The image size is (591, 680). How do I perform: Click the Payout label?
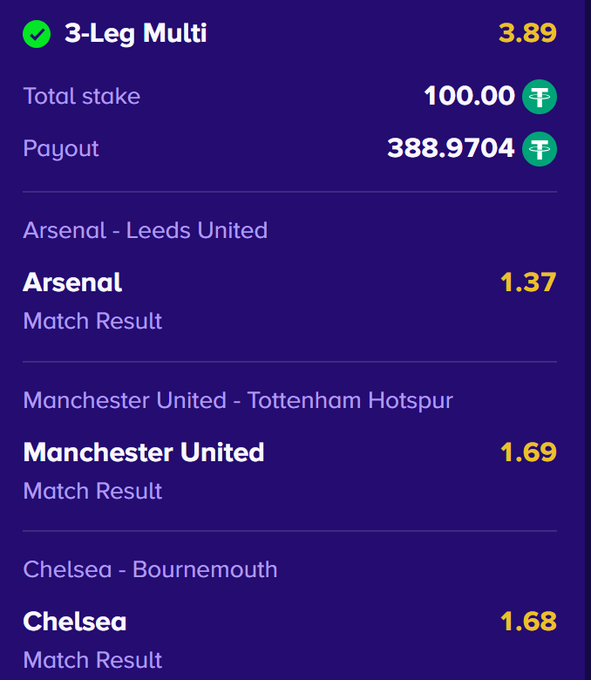pos(61,149)
